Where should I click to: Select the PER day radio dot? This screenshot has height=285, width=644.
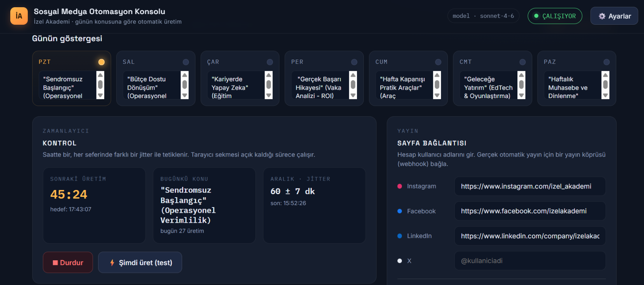[x=354, y=62]
